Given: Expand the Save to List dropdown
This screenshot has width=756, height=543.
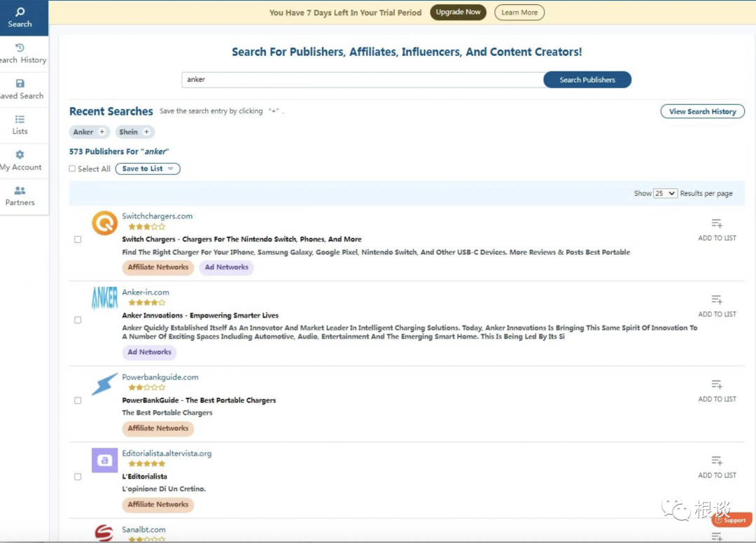Looking at the screenshot, I should point(148,169).
